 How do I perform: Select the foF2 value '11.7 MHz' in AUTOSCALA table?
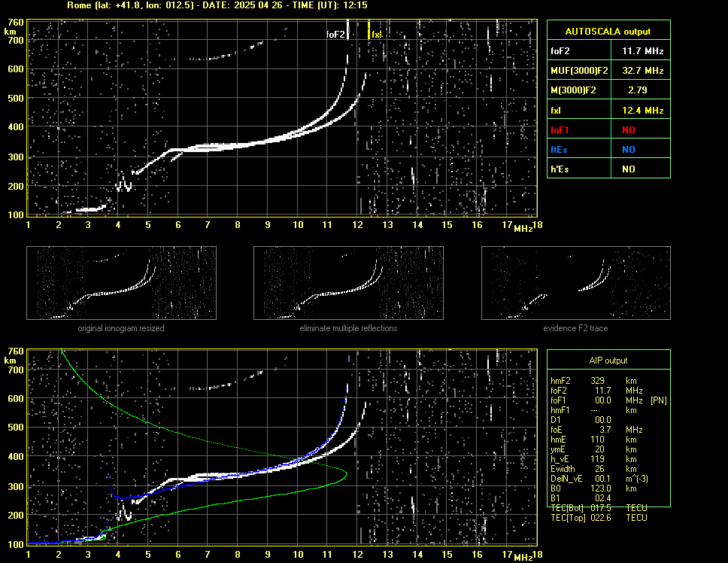click(x=642, y=51)
